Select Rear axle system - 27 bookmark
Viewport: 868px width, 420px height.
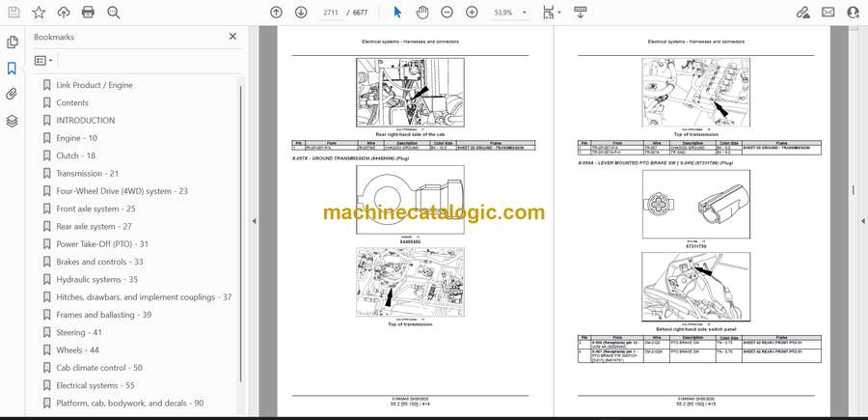point(94,227)
